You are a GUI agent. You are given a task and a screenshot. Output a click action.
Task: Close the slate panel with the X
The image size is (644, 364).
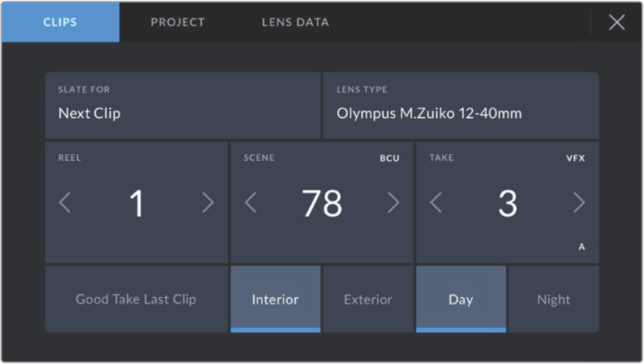[x=616, y=23]
